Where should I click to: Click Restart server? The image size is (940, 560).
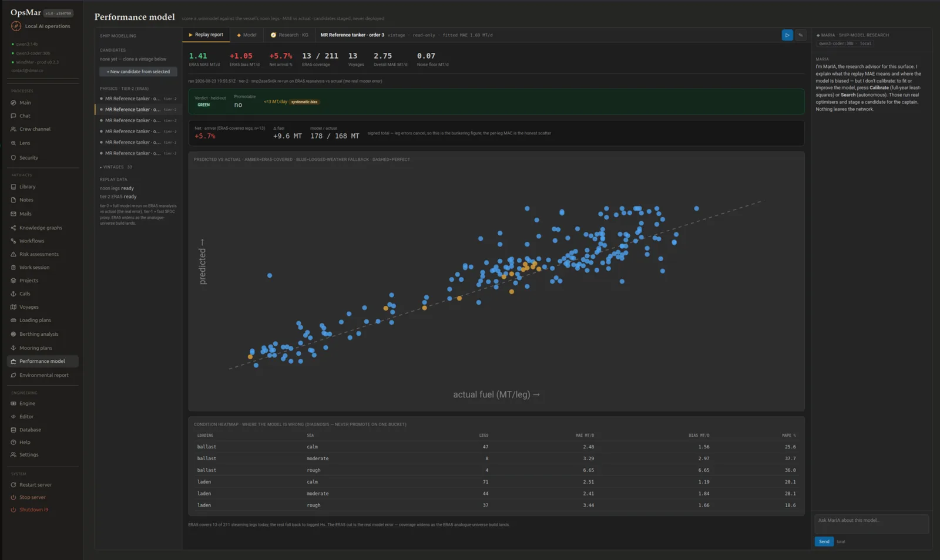pyautogui.click(x=35, y=485)
